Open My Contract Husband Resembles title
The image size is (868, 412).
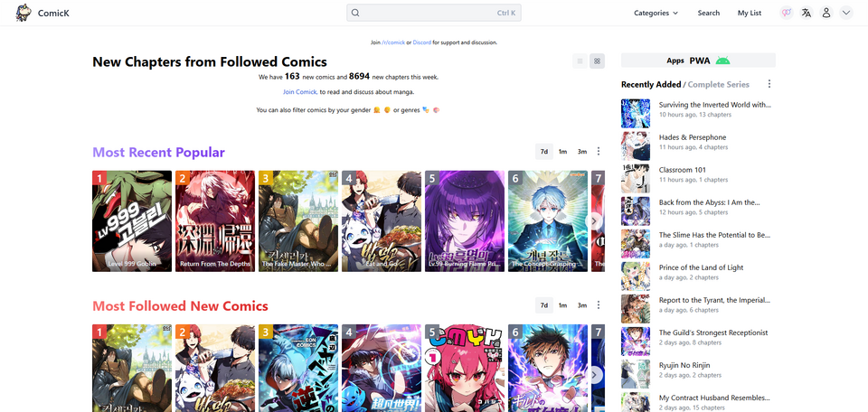714,398
